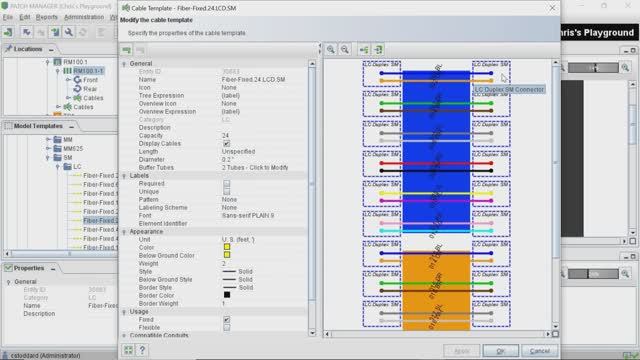Click the Font value Sans-serif PLAIN 9
This screenshot has height=360, width=640.
(248, 216)
